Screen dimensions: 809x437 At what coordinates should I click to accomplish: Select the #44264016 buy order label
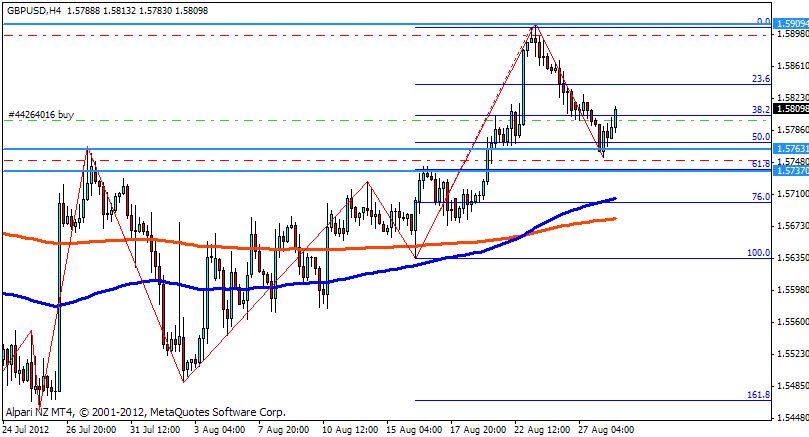click(41, 115)
